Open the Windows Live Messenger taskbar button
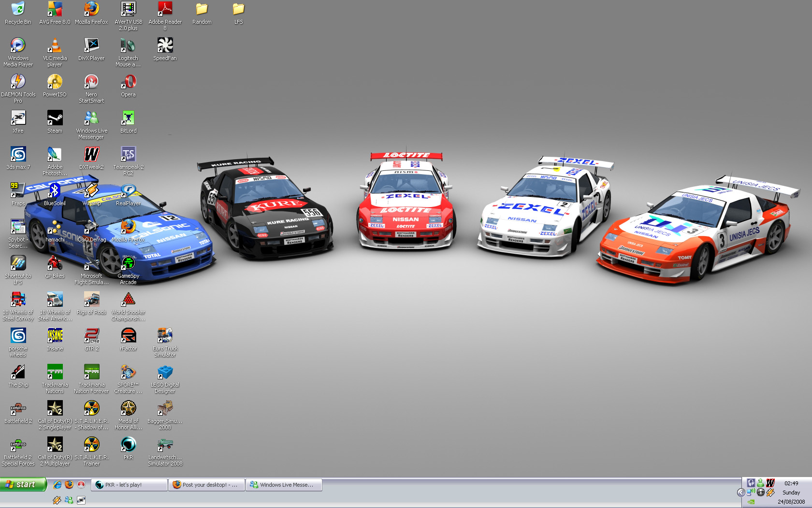Viewport: 812px width, 508px height. coord(284,485)
